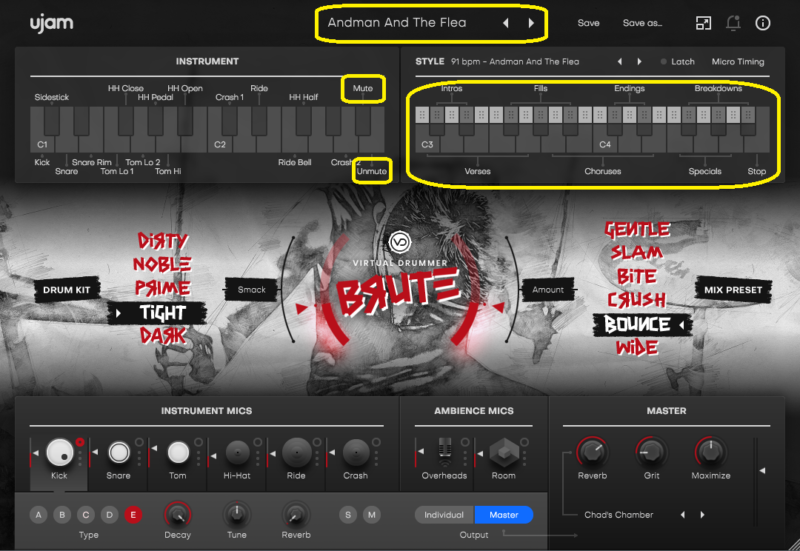Click the Maximize knob
The image size is (800, 551).
click(711, 452)
